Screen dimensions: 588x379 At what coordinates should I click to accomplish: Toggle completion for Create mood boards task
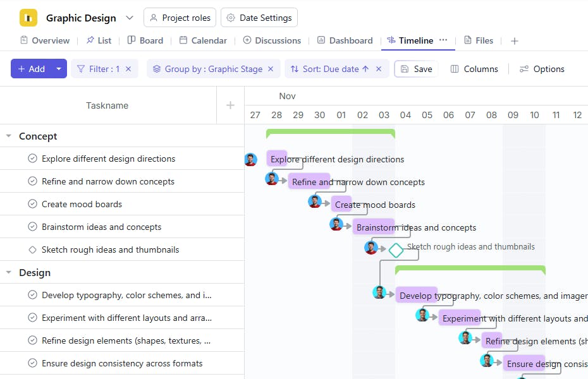click(x=32, y=204)
